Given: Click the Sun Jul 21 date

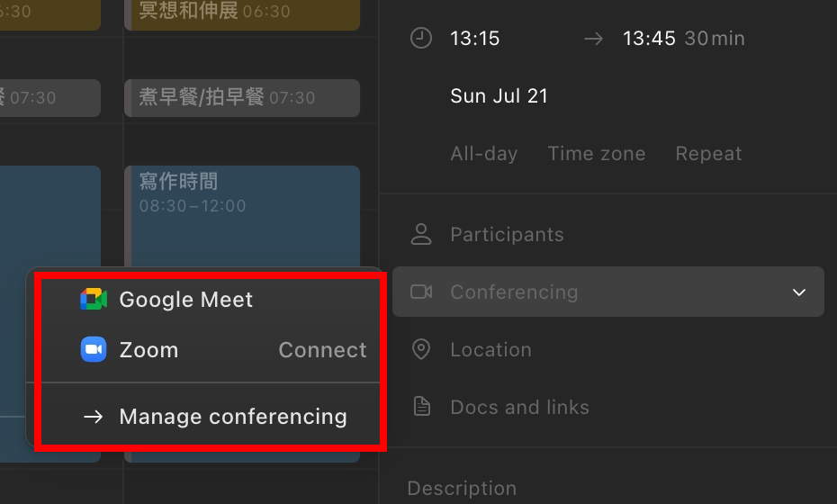Looking at the screenshot, I should (x=499, y=96).
